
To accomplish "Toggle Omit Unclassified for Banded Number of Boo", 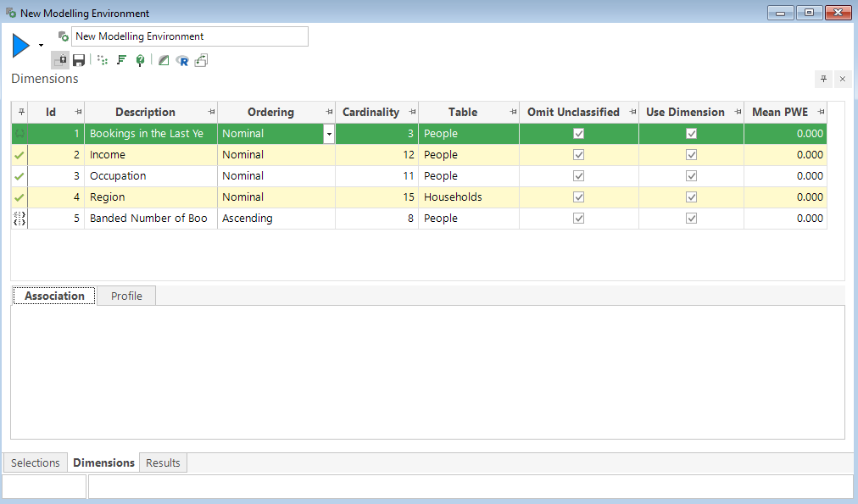I will tap(578, 218).
